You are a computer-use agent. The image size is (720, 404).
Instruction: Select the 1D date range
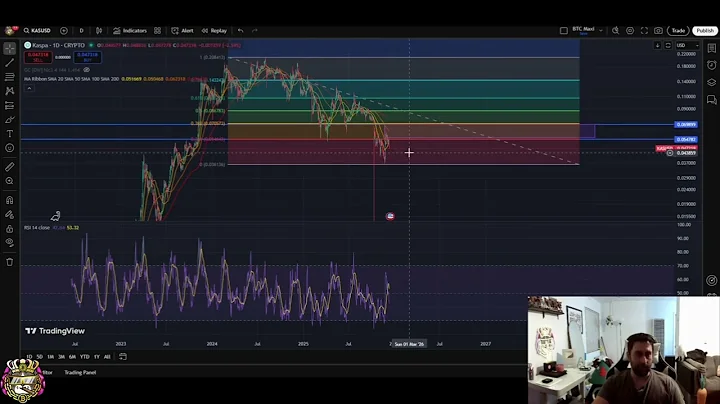(x=29, y=357)
